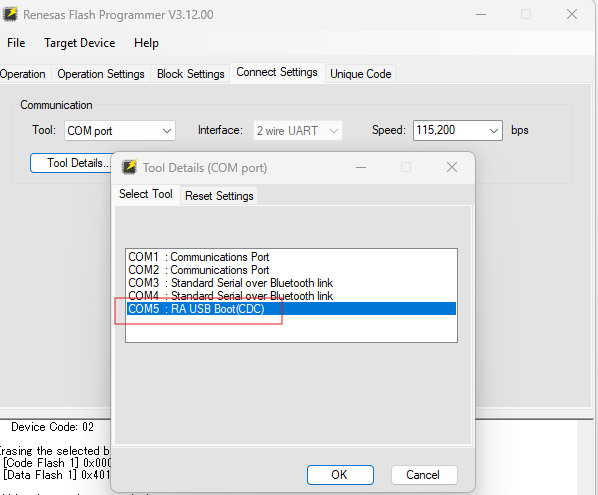This screenshot has width=598, height=495.
Task: Select COM5 RA USB Boot(CDC) entry
Action: pos(291,309)
